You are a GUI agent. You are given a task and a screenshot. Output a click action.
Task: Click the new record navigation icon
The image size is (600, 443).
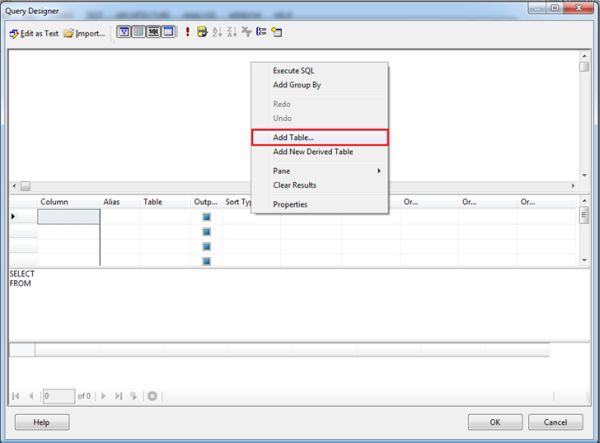134,396
